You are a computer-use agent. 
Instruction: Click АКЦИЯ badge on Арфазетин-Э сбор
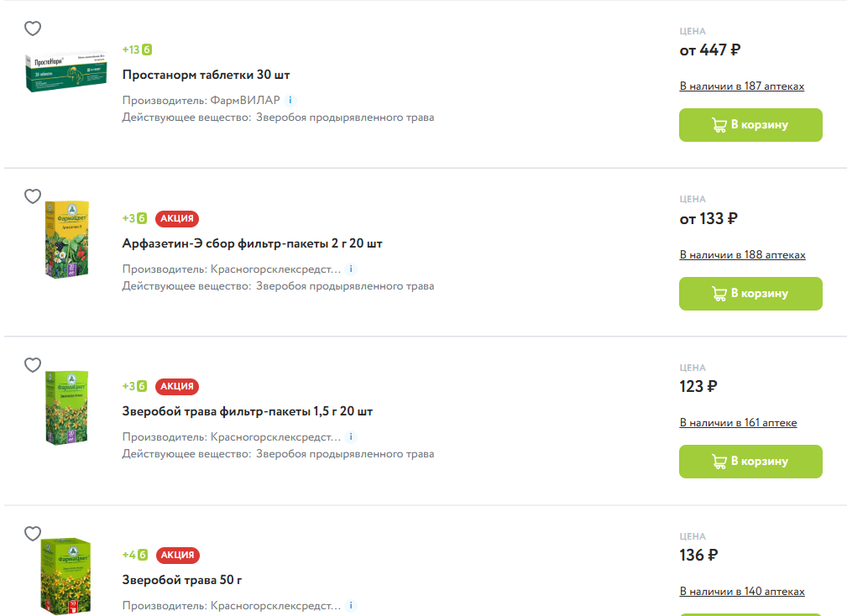click(x=177, y=218)
